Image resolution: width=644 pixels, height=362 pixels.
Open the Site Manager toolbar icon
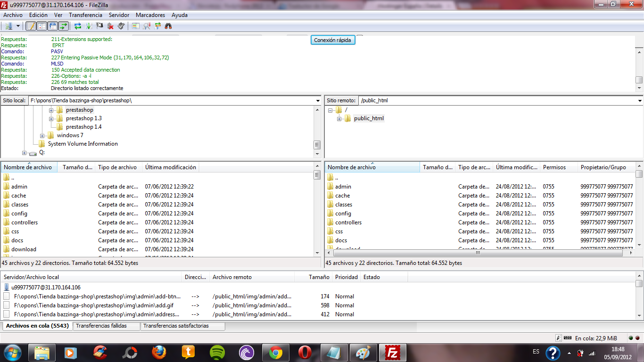point(8,26)
